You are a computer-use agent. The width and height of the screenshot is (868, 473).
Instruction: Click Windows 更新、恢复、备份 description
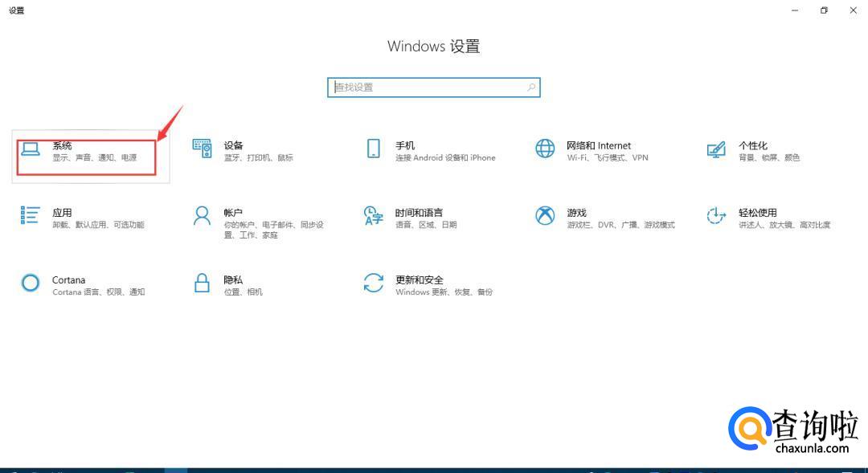tap(444, 292)
